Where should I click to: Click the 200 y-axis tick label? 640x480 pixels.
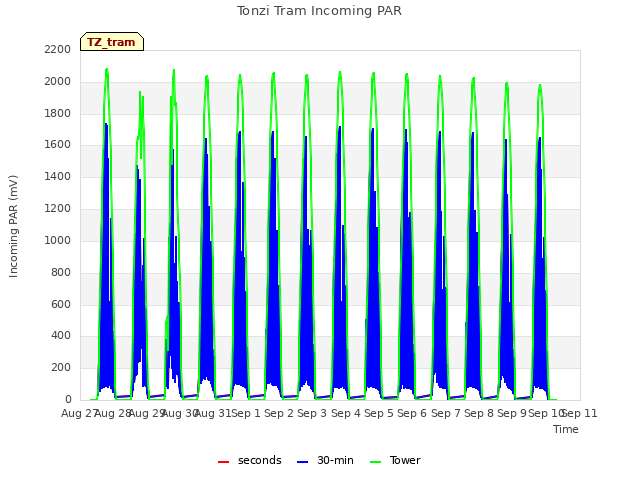(61, 368)
